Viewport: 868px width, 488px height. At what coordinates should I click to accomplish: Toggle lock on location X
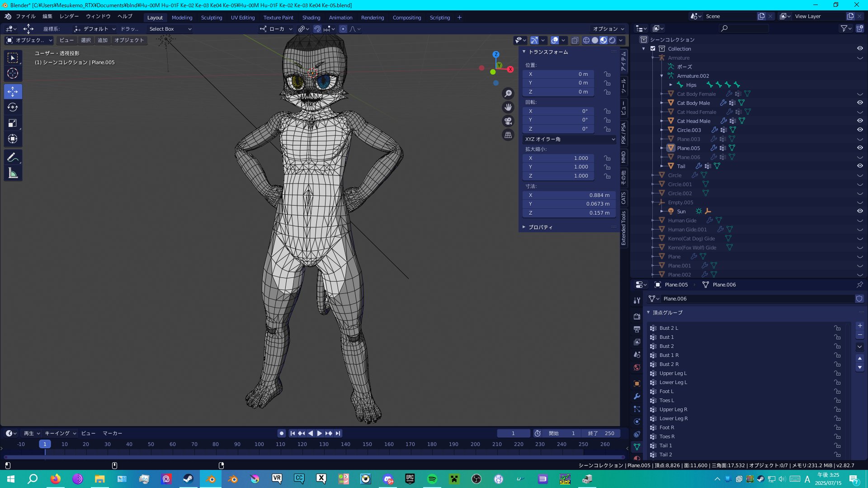click(x=607, y=74)
